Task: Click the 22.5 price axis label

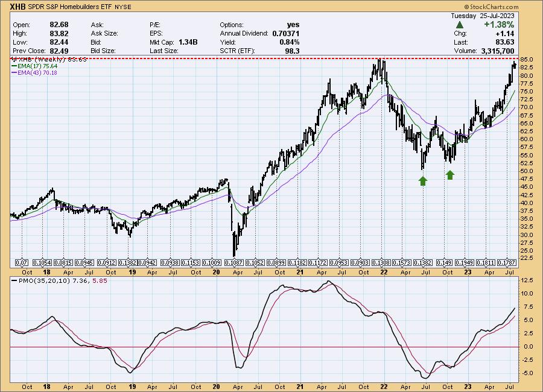Action: (526, 258)
